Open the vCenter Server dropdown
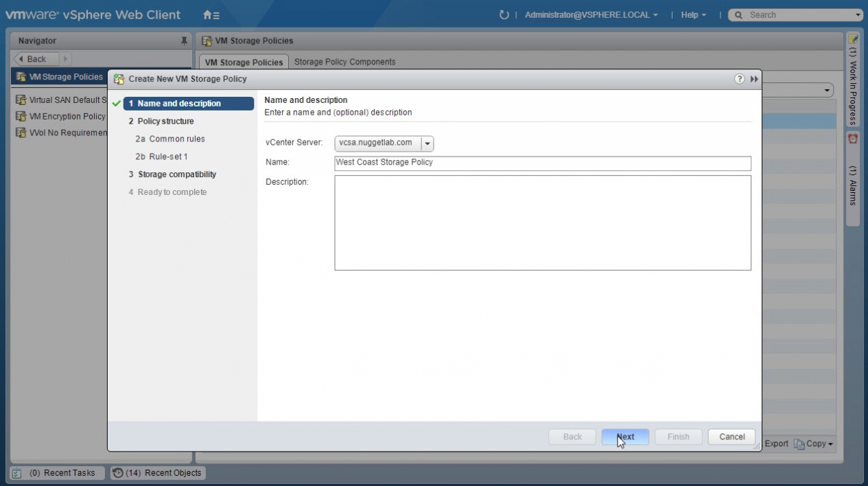868x486 pixels. 427,143
